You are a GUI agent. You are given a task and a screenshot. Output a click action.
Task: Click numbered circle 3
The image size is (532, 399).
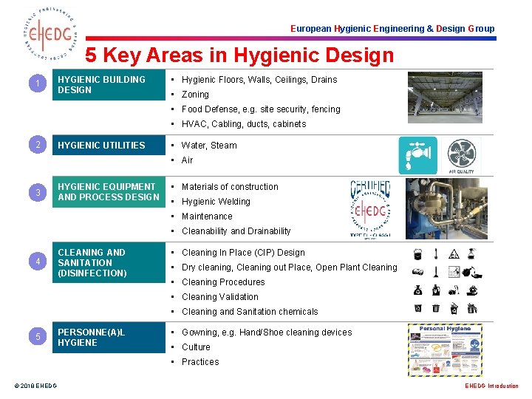click(x=38, y=192)
